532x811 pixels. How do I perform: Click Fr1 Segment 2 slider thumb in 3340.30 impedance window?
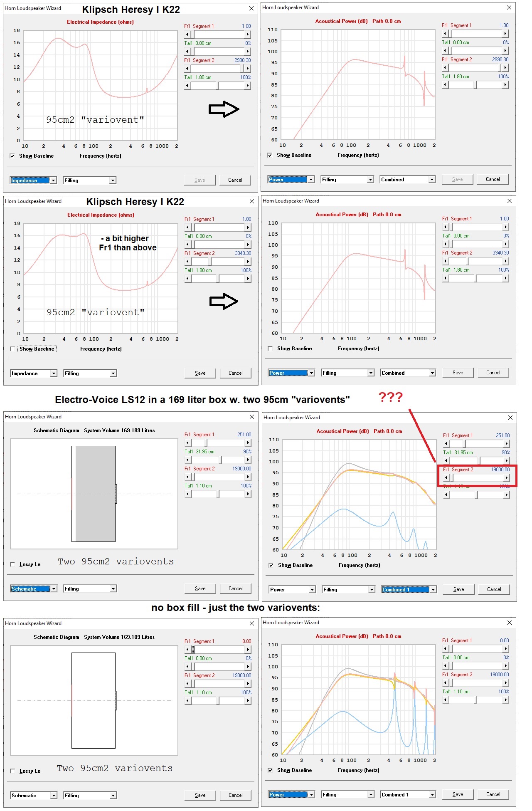(210, 262)
